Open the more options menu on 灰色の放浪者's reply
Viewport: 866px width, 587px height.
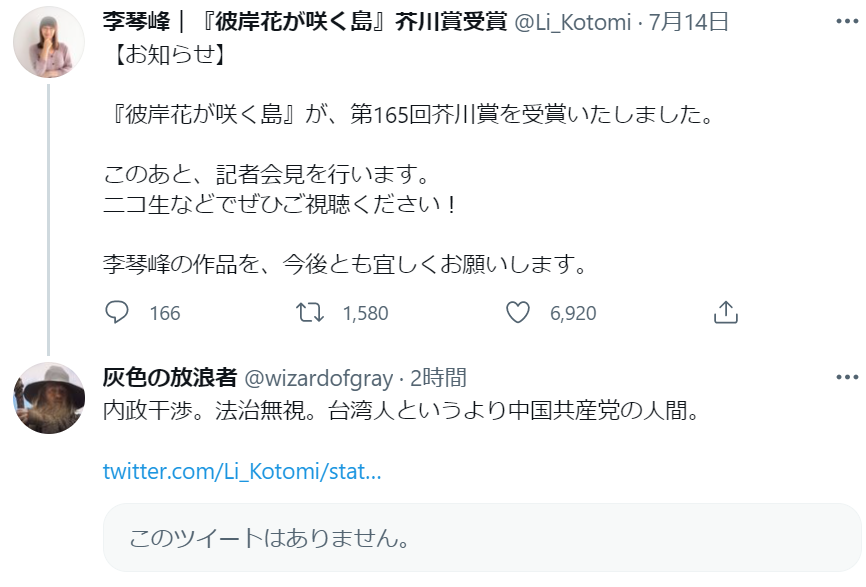[x=847, y=378]
